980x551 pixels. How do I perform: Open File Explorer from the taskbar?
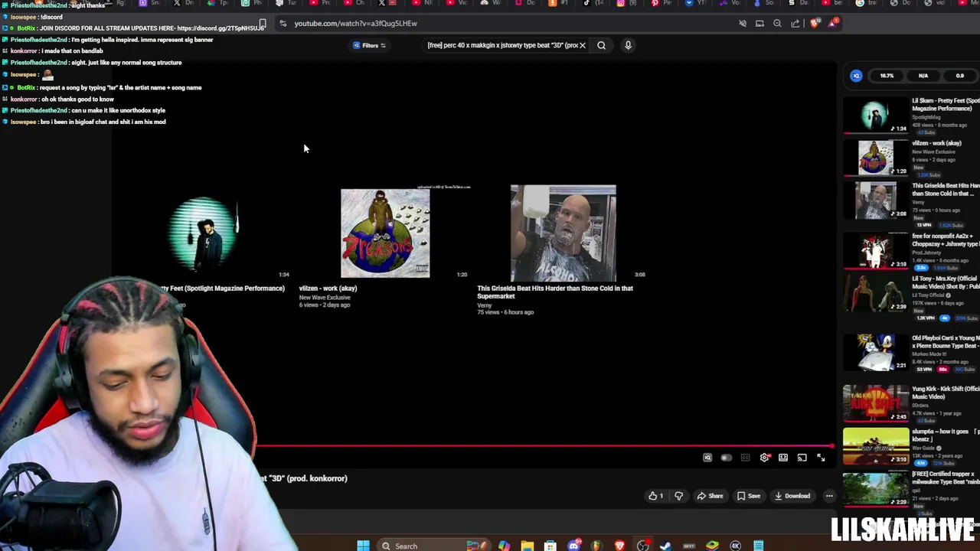[528, 546]
